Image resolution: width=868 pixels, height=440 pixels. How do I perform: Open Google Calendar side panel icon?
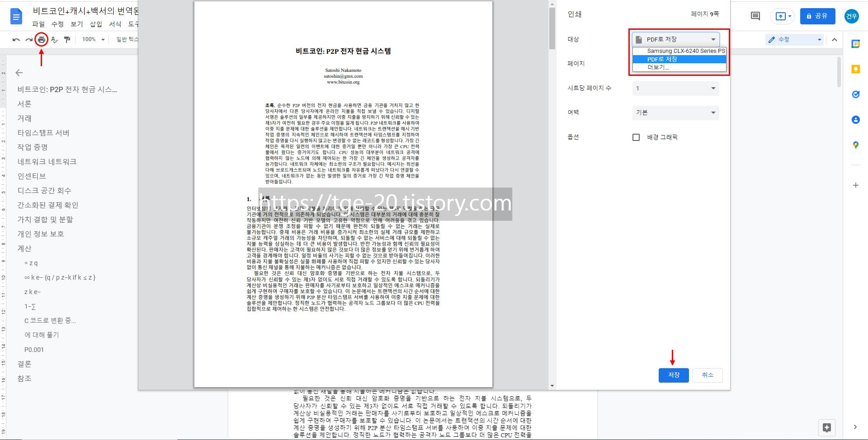(x=855, y=44)
